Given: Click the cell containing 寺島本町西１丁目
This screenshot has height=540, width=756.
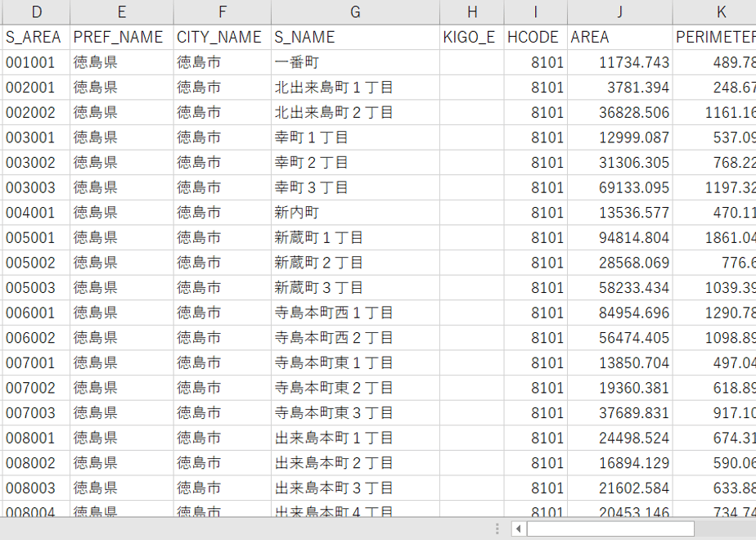Looking at the screenshot, I should 355,313.
